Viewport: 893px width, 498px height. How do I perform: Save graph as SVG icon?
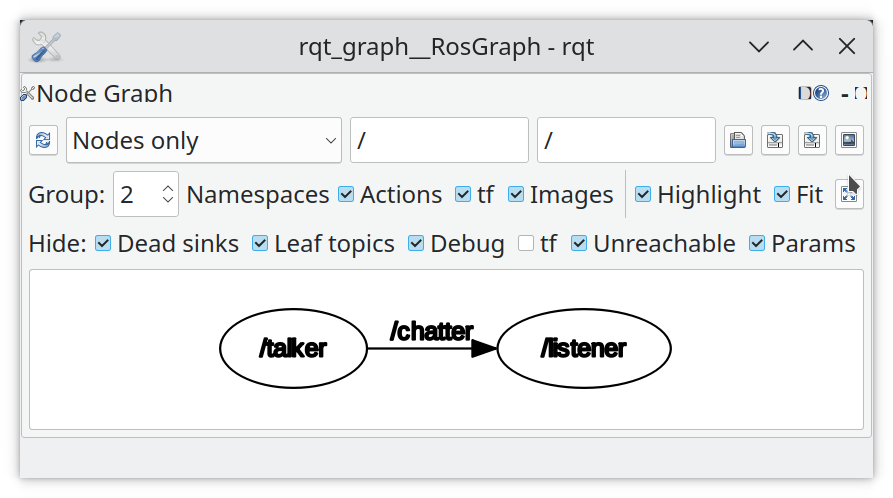click(x=812, y=140)
